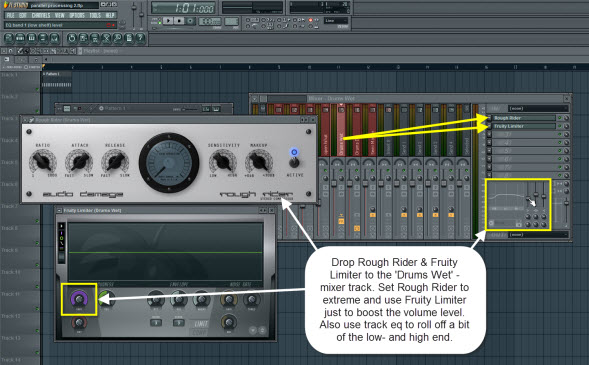Select the Drums Wet mixer track

click(341, 130)
